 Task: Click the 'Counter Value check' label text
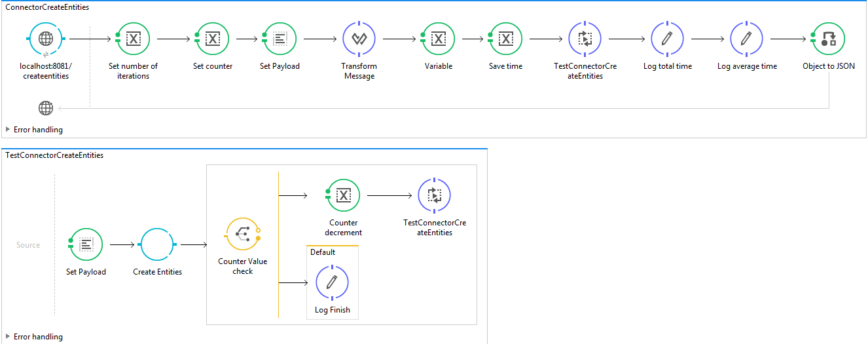(243, 266)
